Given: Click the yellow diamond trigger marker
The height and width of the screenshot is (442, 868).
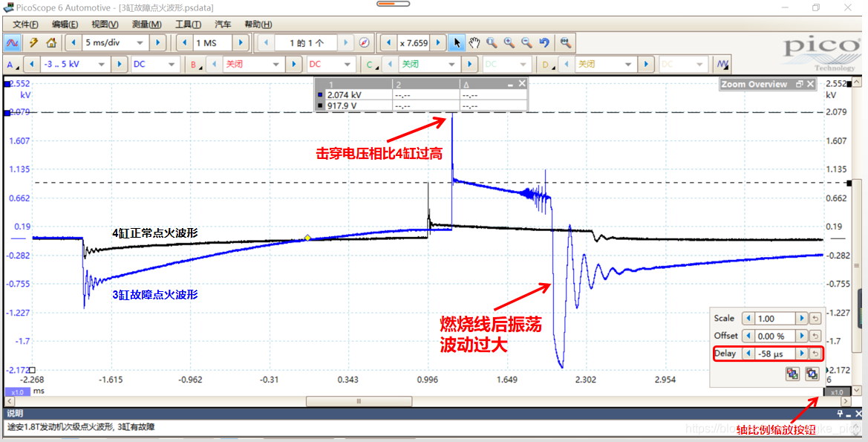Looking at the screenshot, I should [x=307, y=238].
